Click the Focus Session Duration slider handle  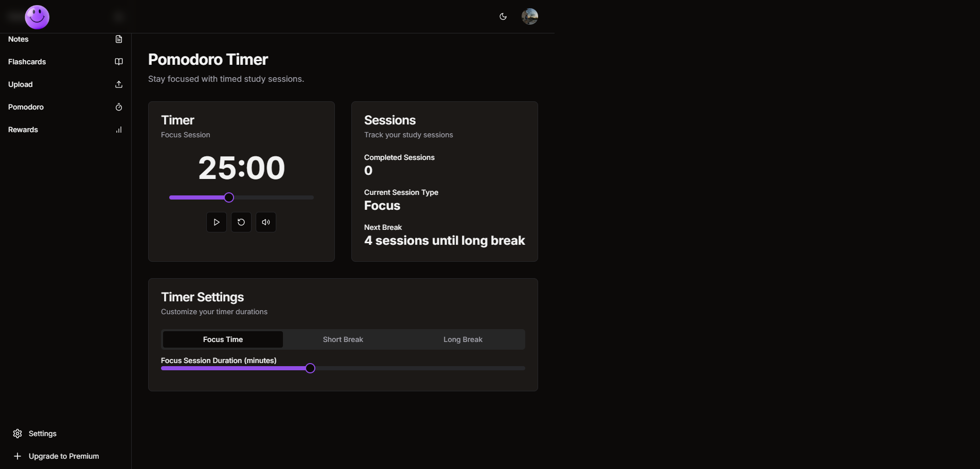tap(310, 368)
